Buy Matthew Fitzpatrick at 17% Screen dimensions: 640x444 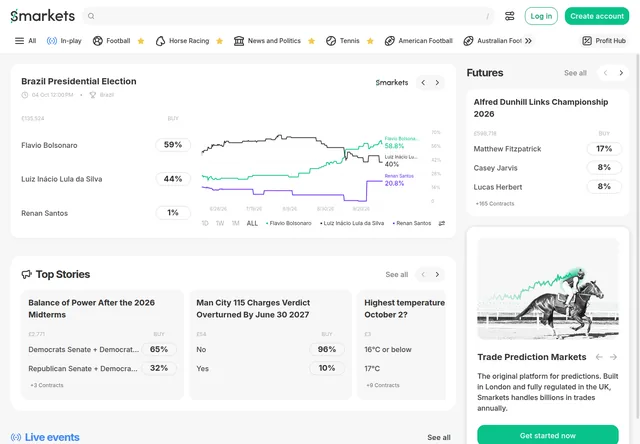(x=604, y=149)
